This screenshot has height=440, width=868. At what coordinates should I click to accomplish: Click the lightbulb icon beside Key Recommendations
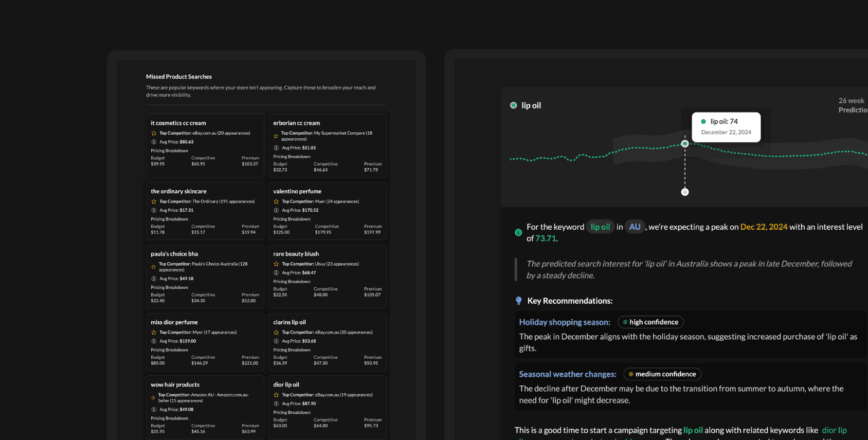pos(519,301)
